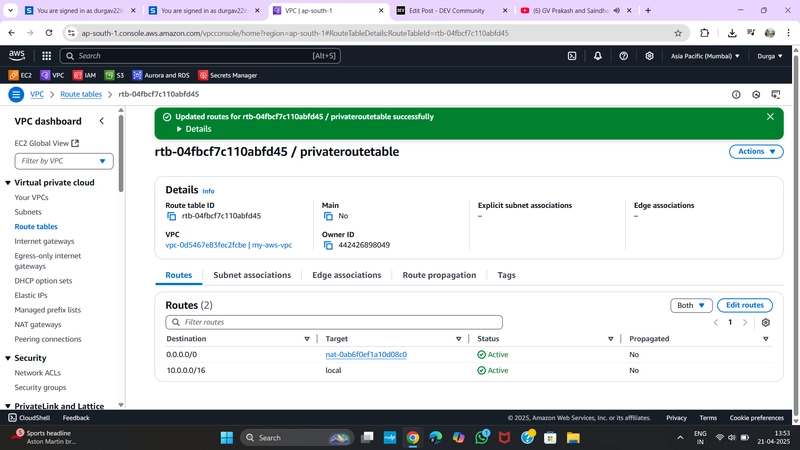Open AWS CloudShell icon in top bar

tap(572, 56)
